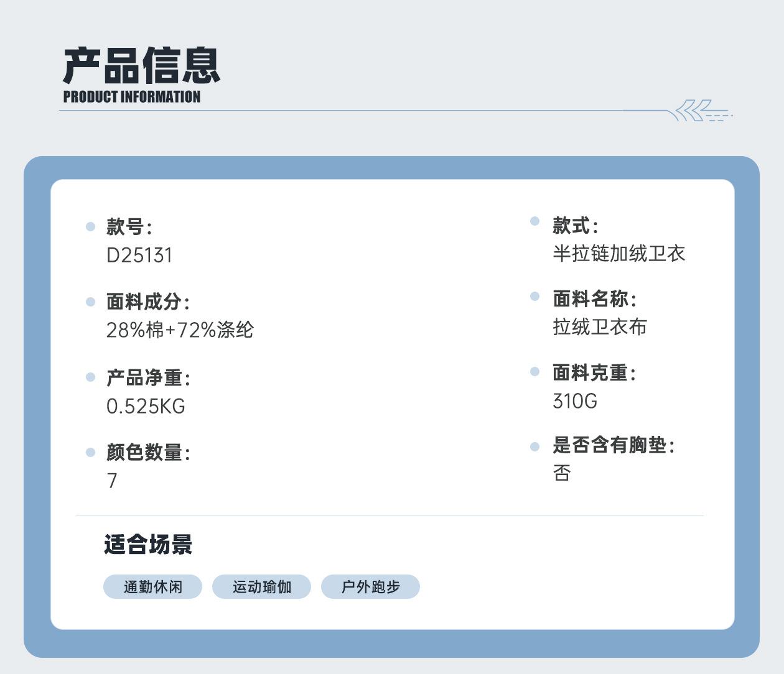Click the 适合场景 section heading
The height and width of the screenshot is (674, 784).
coord(148,545)
